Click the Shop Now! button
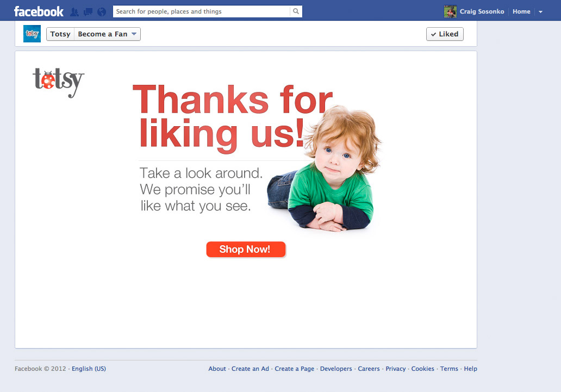561x392 pixels. pyautogui.click(x=246, y=249)
